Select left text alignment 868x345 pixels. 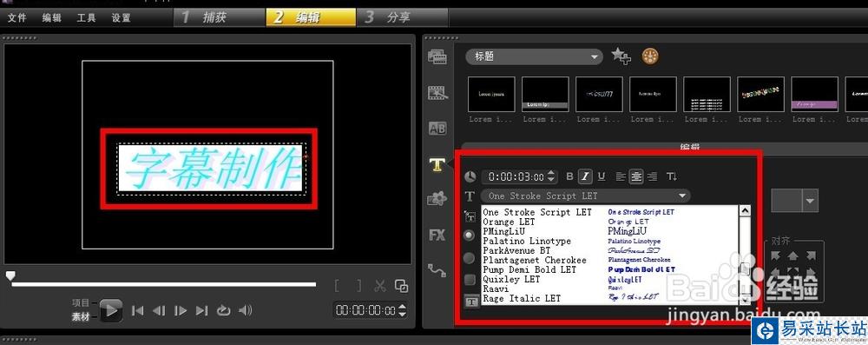click(621, 177)
